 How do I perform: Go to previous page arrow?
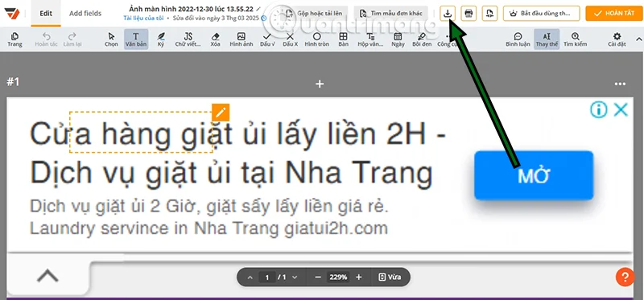[250, 277]
